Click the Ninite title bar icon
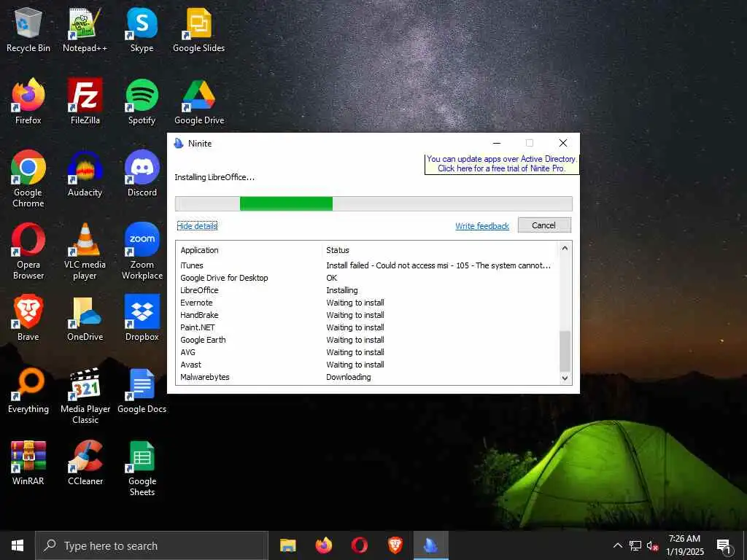 [x=179, y=143]
